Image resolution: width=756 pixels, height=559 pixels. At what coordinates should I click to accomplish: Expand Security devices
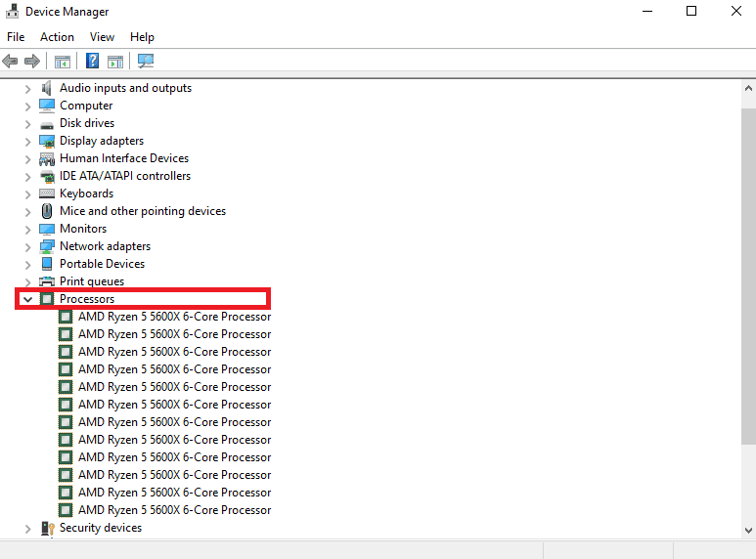click(x=28, y=529)
